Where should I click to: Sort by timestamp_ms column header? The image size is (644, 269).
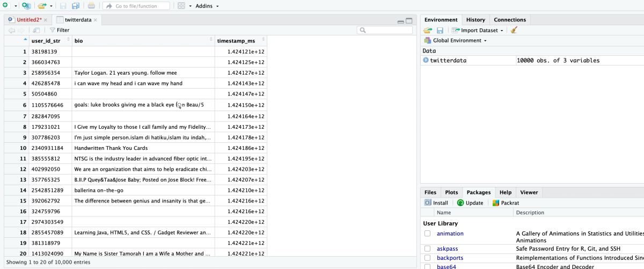click(241, 40)
